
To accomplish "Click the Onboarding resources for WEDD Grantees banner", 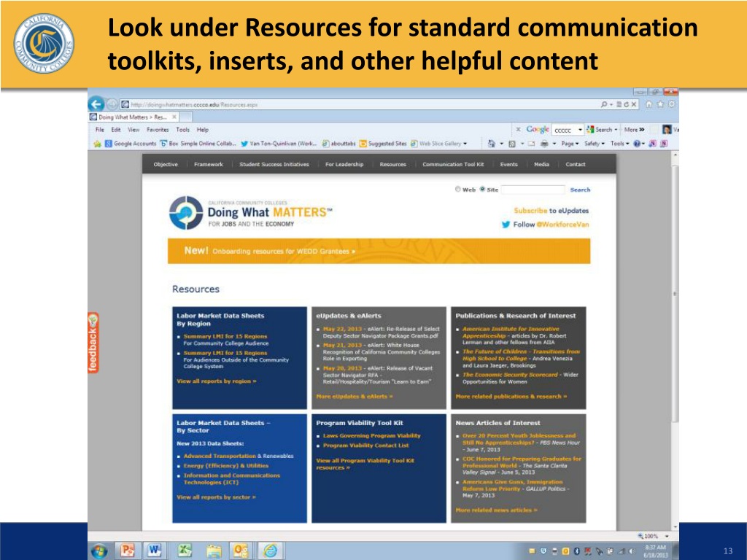I will click(x=379, y=251).
